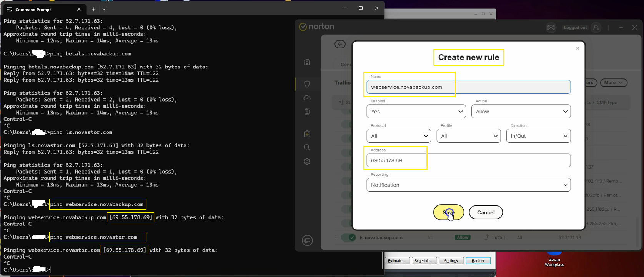Click the ping ls.novastor.com command line

click(x=81, y=132)
